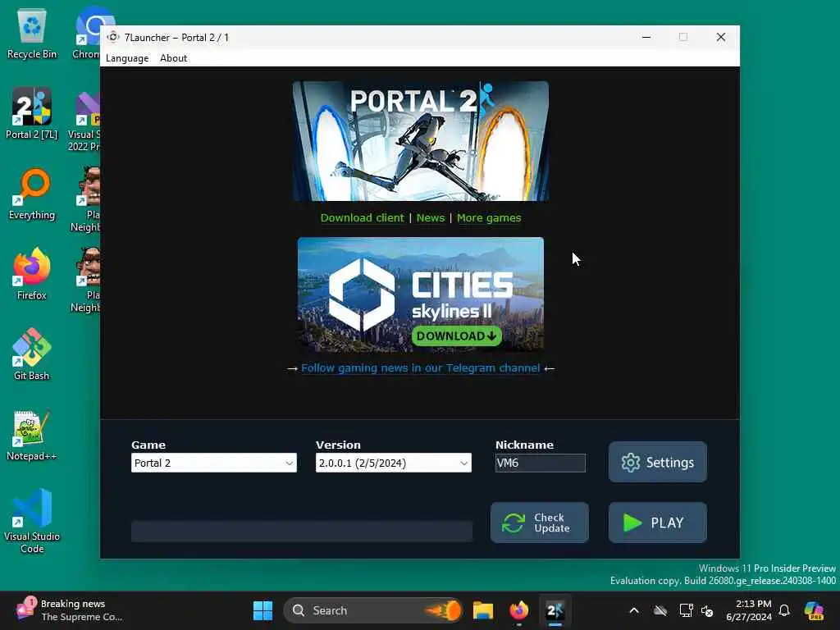Screen dimensions: 840x630
Task: Open the About menu
Action: (x=174, y=58)
